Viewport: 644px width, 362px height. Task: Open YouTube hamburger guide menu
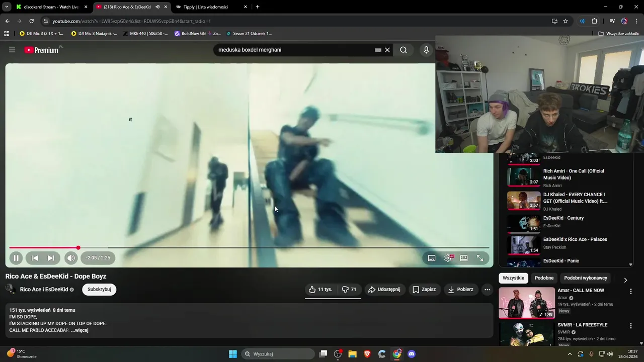12,50
